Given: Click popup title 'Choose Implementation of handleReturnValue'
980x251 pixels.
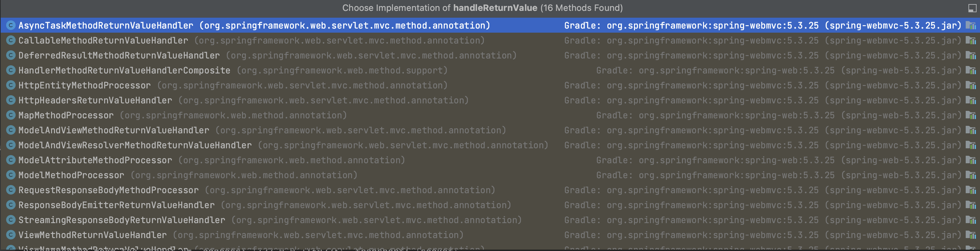Looking at the screenshot, I should (x=483, y=8).
